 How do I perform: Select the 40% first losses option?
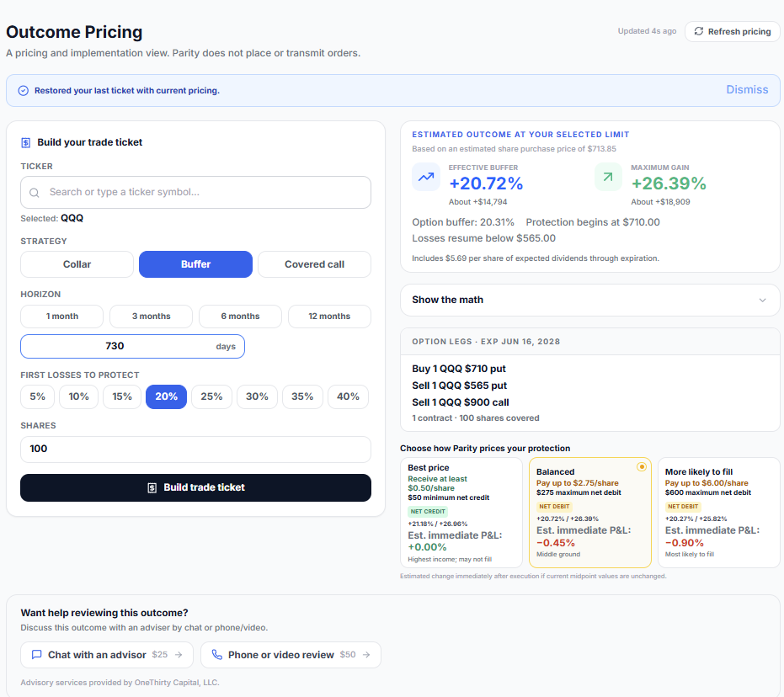pos(348,396)
